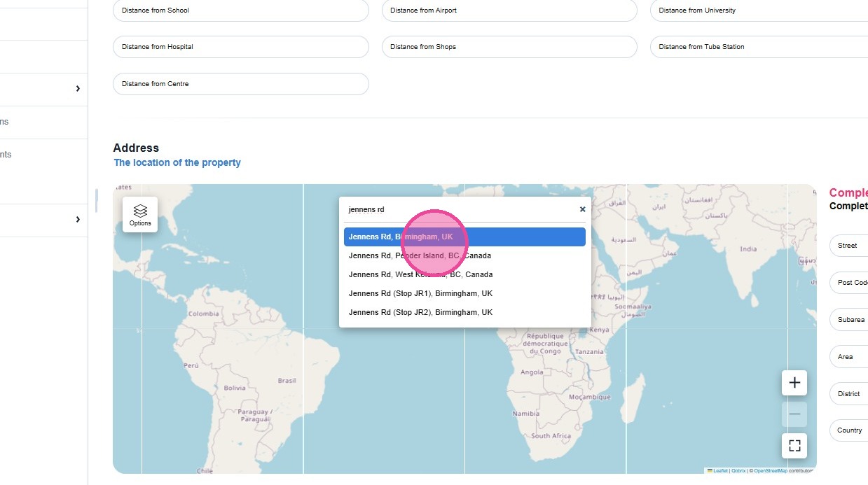The width and height of the screenshot is (868, 485).
Task: Expand the upper sidebar chevron
Action: click(x=78, y=89)
